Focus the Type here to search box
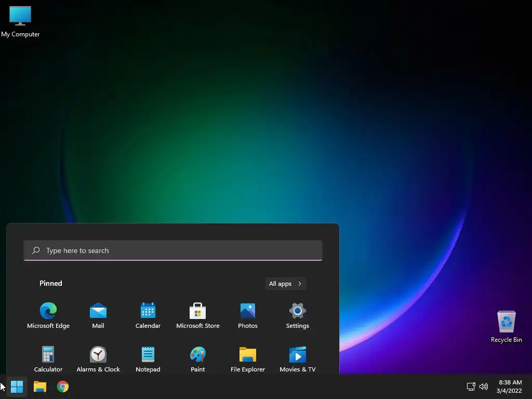 (x=172, y=250)
